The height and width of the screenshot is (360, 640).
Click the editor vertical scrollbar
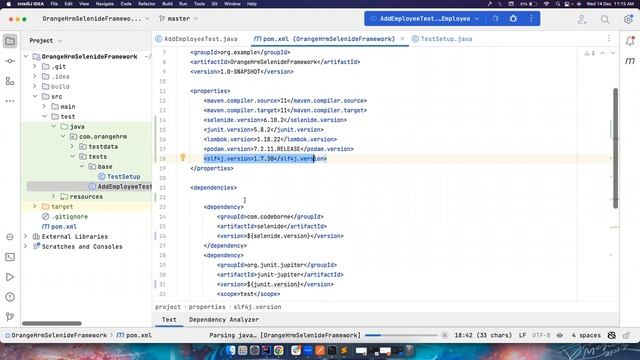(615, 148)
